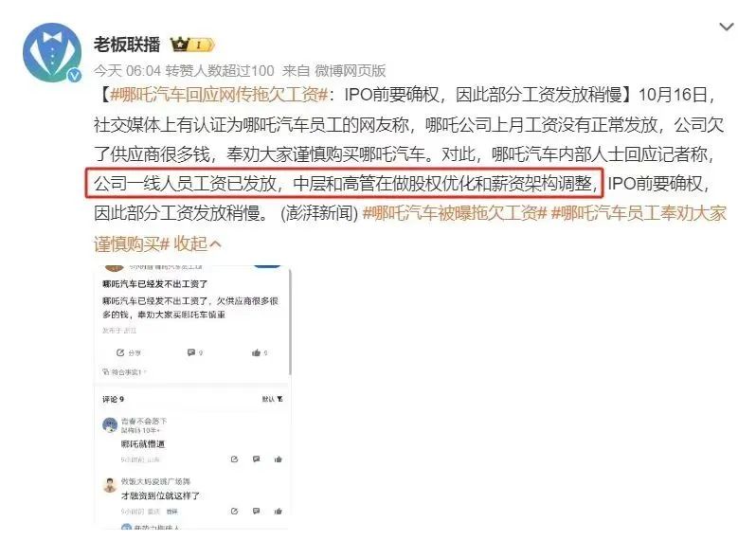Open hashtag #哪吒汽车员工奉劝大家谨慎购买#
Screen dimensions: 756x540
pos(410,228)
